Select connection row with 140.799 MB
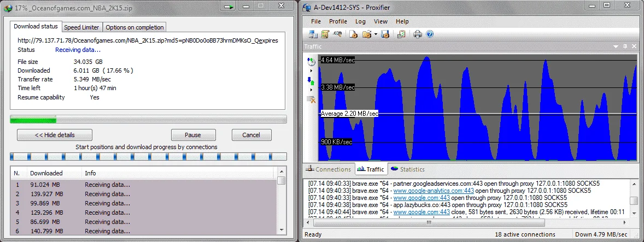Screen dimensions: 644x242 [144, 231]
